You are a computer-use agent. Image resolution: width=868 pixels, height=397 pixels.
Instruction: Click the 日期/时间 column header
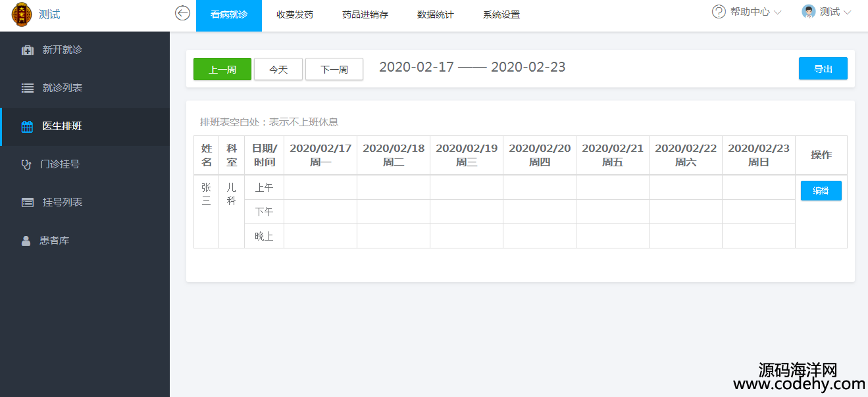(x=265, y=155)
